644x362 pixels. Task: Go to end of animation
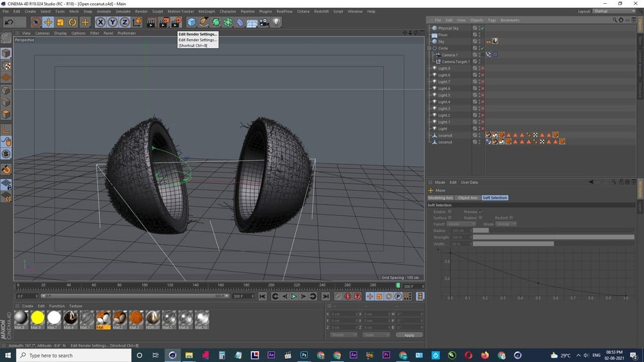pos(326,297)
